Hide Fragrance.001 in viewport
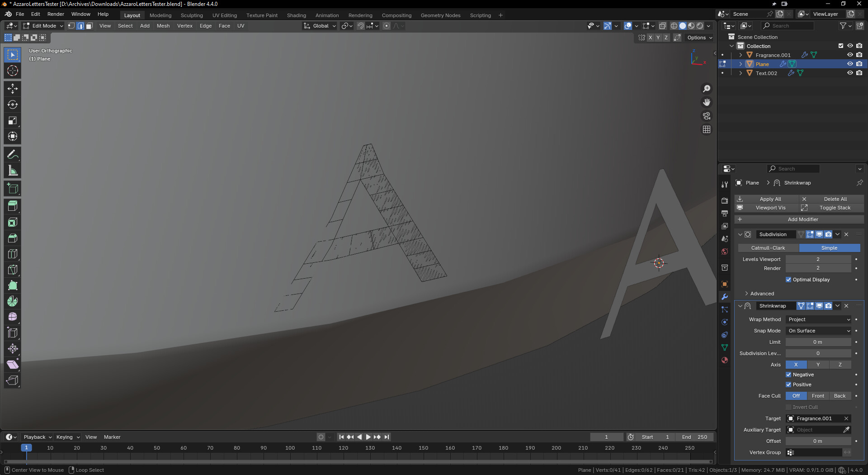Viewport: 868px width, 475px height. tap(850, 55)
